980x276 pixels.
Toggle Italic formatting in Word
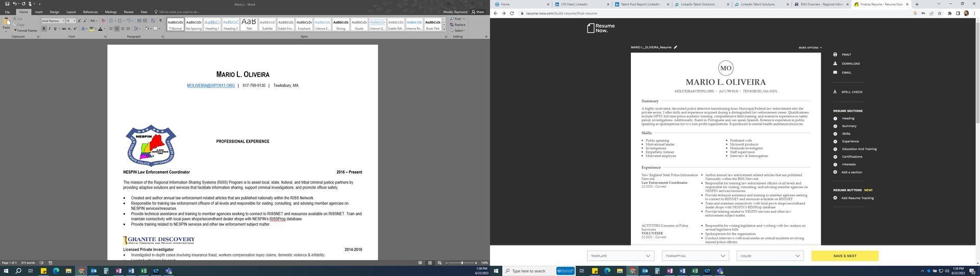[50, 29]
